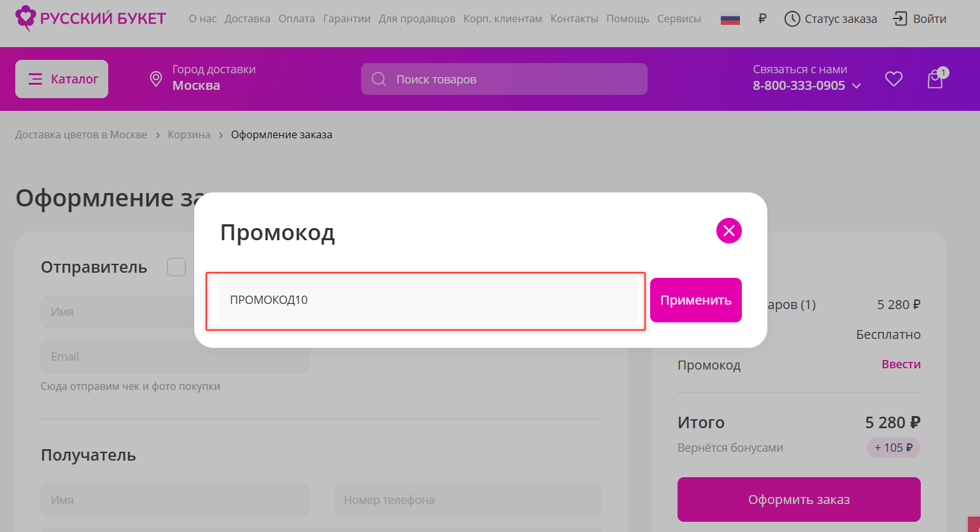Select the Russian flag language icon

(x=730, y=18)
